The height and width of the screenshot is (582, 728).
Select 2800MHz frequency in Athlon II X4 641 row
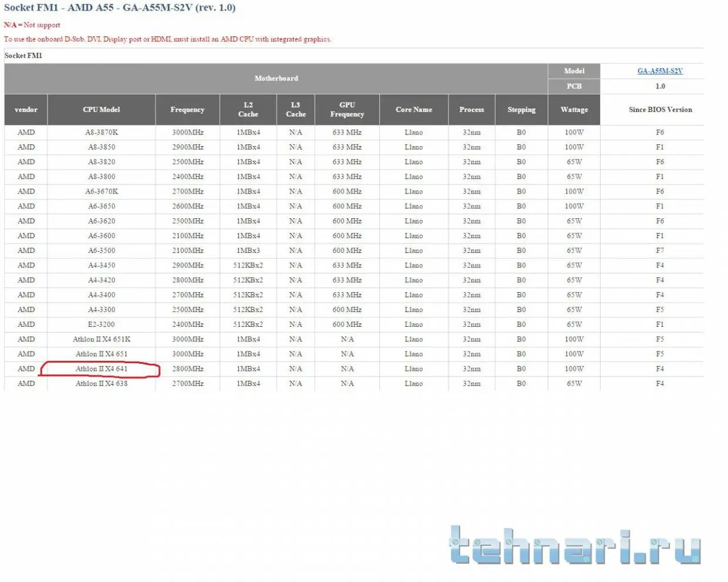(188, 369)
